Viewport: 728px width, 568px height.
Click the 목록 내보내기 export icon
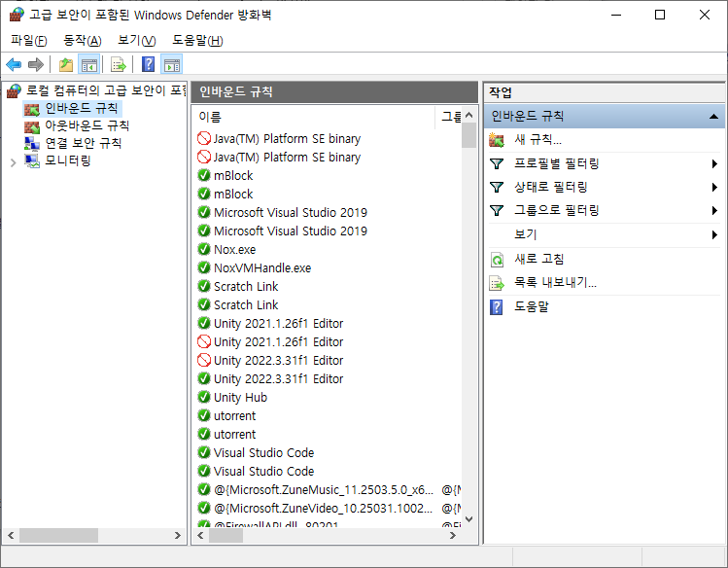click(x=497, y=283)
